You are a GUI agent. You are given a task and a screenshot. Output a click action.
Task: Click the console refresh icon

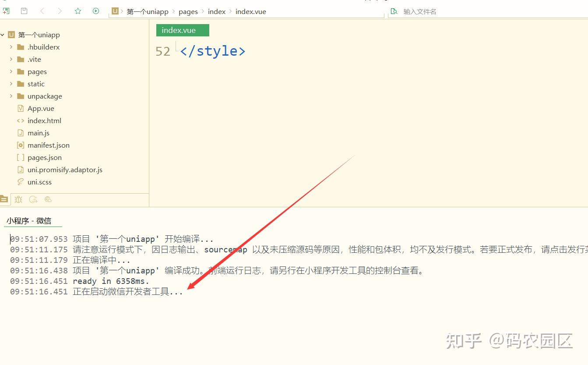pyautogui.click(x=33, y=199)
